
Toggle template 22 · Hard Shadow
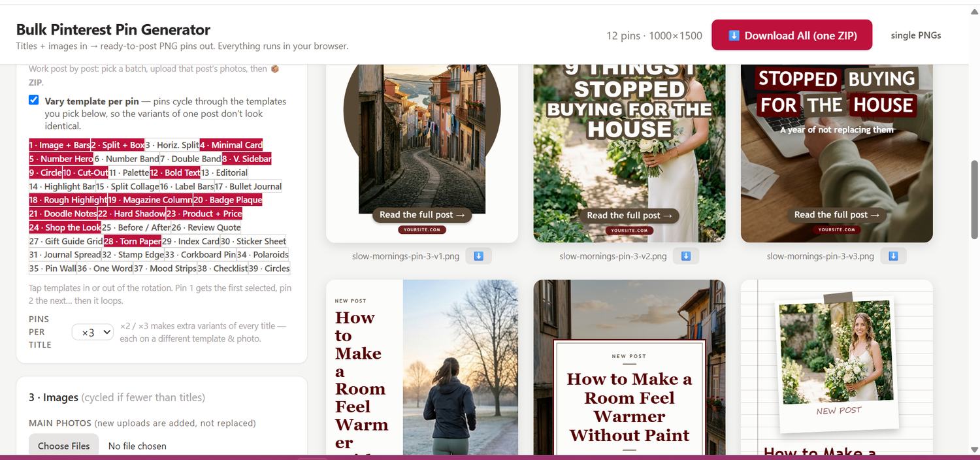click(x=131, y=214)
